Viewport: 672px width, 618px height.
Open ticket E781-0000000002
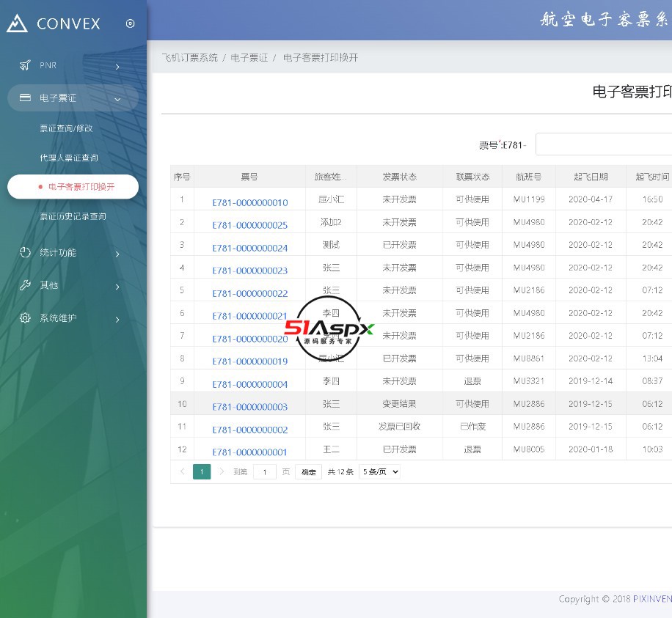(x=250, y=430)
